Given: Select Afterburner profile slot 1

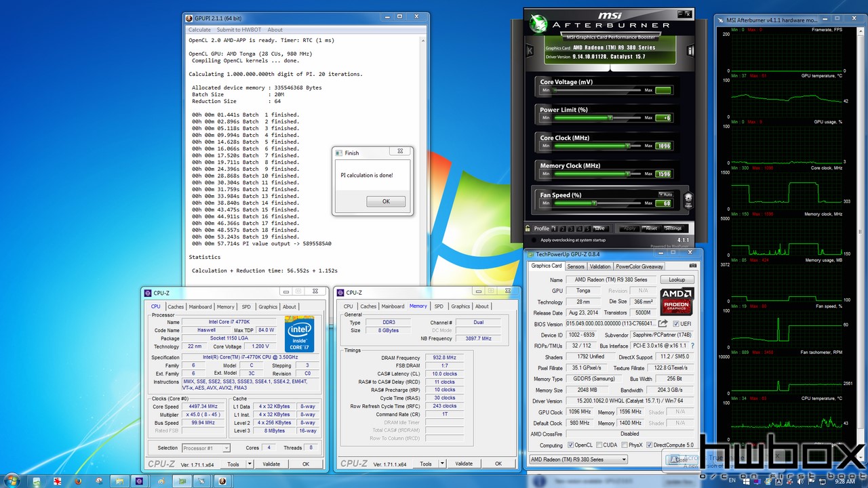Looking at the screenshot, I should point(554,228).
